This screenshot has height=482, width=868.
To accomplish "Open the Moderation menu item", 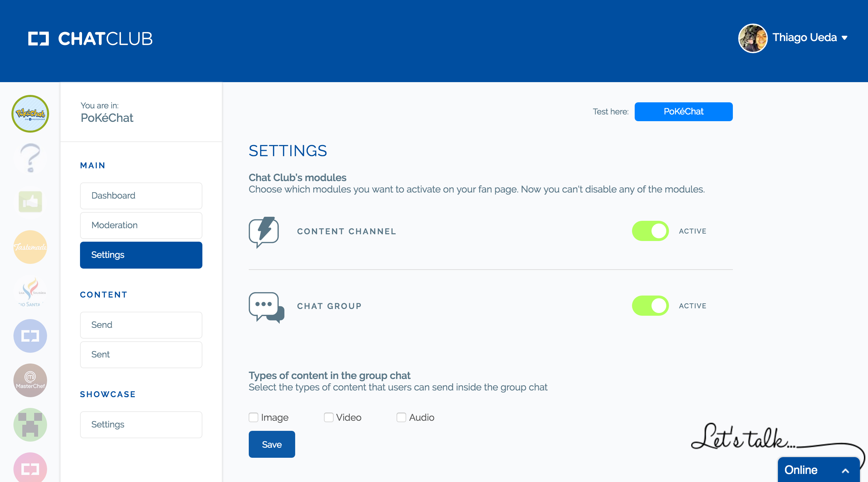I will (141, 225).
